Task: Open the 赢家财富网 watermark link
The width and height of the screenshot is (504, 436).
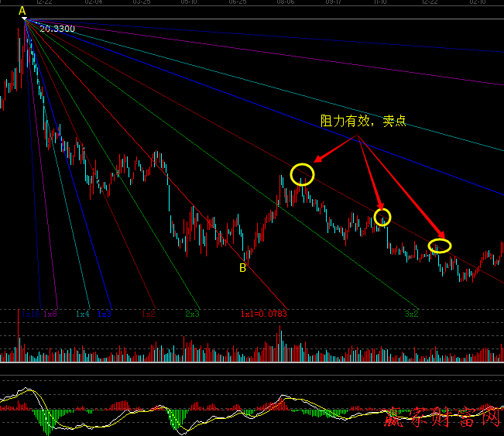Action: click(443, 418)
